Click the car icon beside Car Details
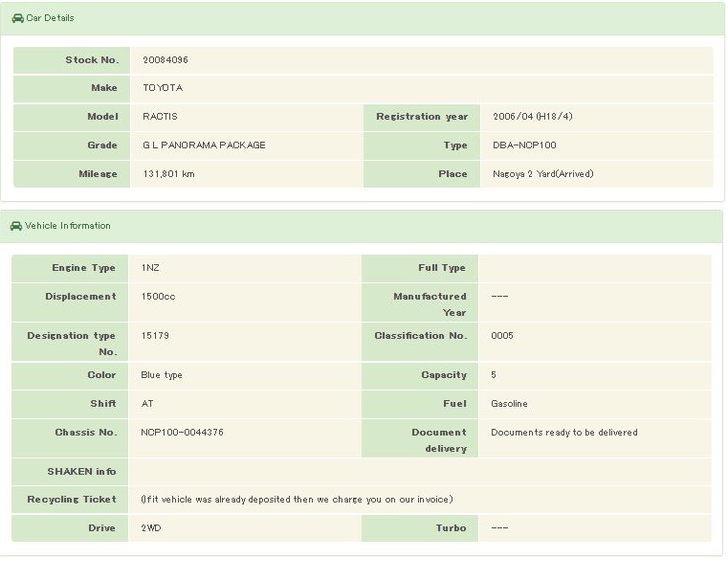This screenshot has width=728, height=581. 17,18
